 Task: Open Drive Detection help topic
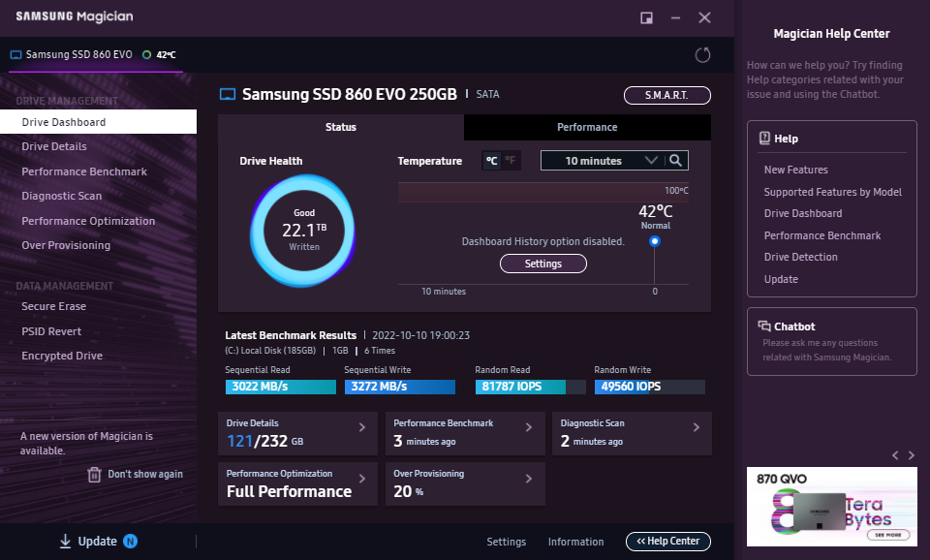(801, 257)
